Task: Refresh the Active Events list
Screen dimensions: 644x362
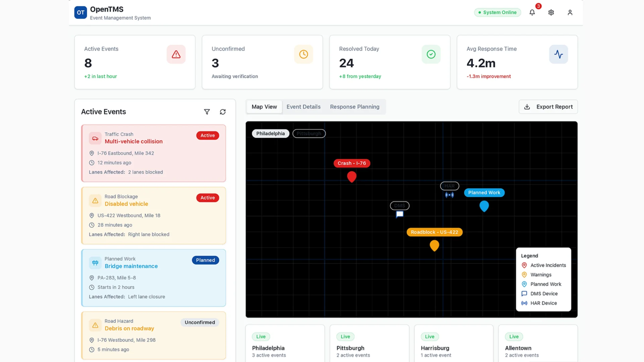Action: pyautogui.click(x=223, y=112)
